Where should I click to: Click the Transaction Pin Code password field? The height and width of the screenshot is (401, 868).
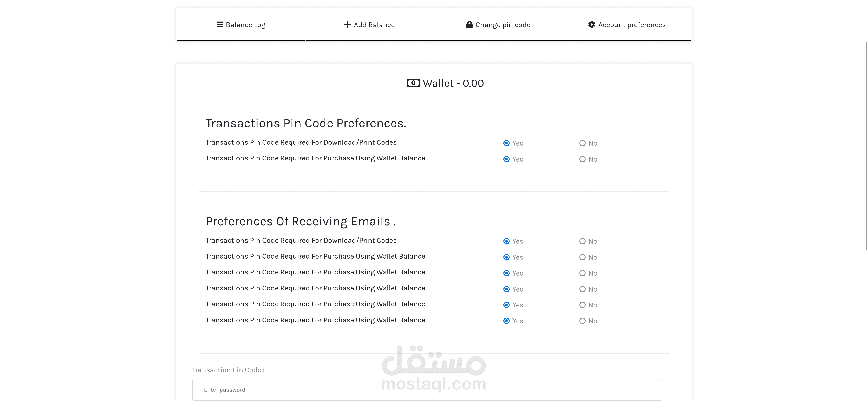427,389
